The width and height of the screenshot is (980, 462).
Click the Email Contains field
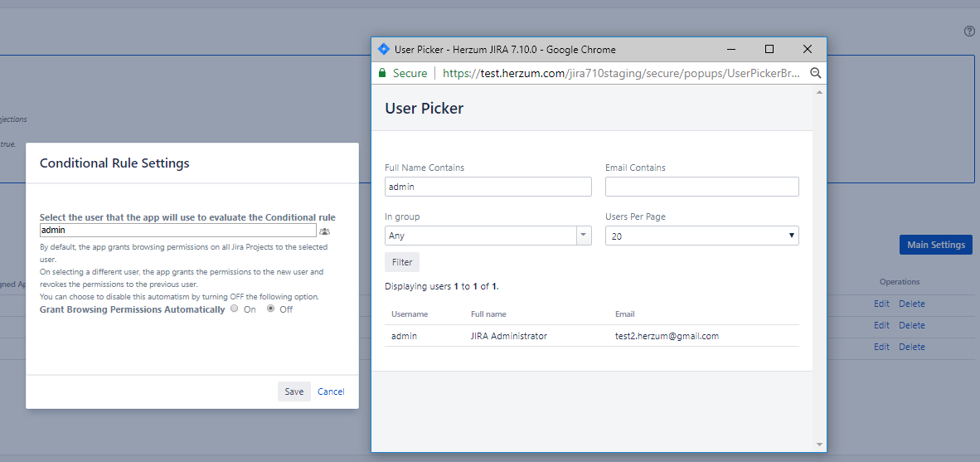702,187
